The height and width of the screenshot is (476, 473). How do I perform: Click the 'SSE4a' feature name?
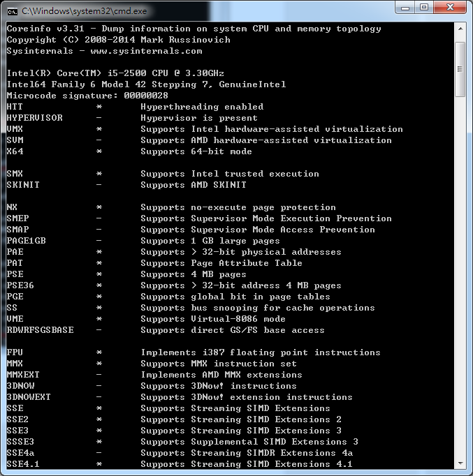pos(20,453)
